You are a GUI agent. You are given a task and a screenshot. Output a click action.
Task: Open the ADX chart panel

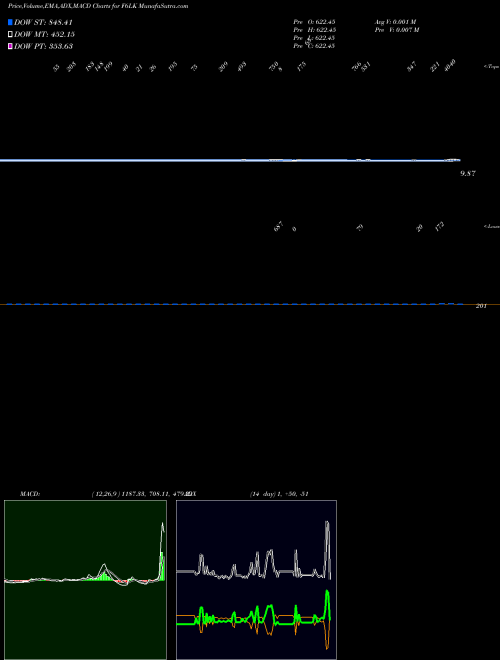[x=256, y=580]
